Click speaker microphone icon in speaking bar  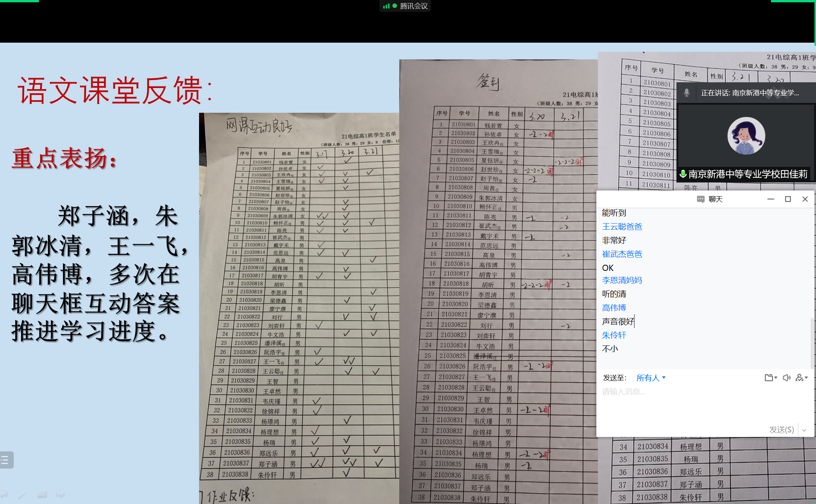[x=687, y=93]
